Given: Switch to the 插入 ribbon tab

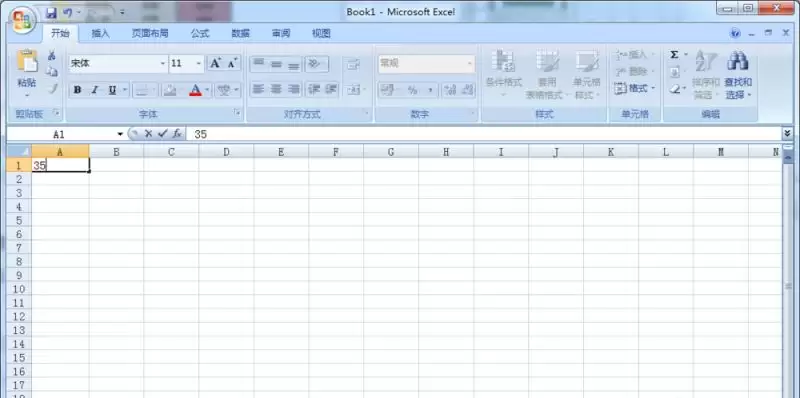Looking at the screenshot, I should pos(101,34).
